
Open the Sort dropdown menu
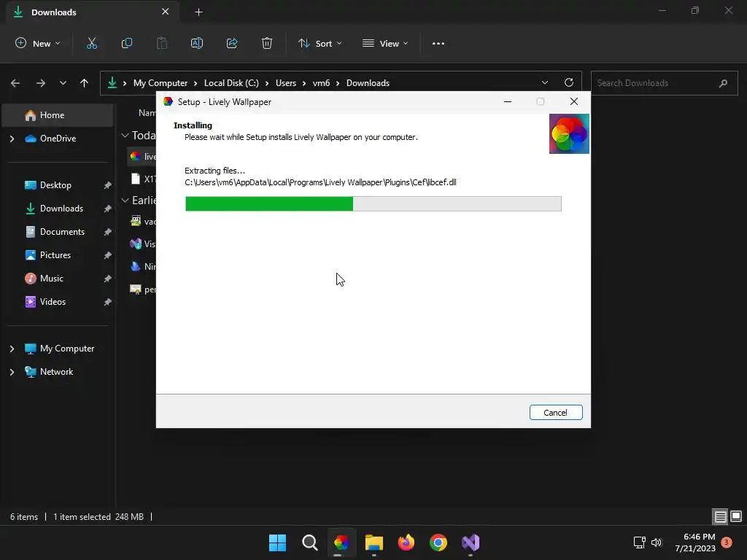(320, 43)
